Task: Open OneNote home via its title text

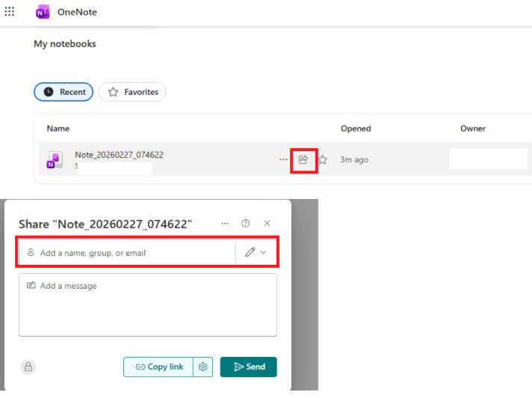Action: [x=77, y=12]
